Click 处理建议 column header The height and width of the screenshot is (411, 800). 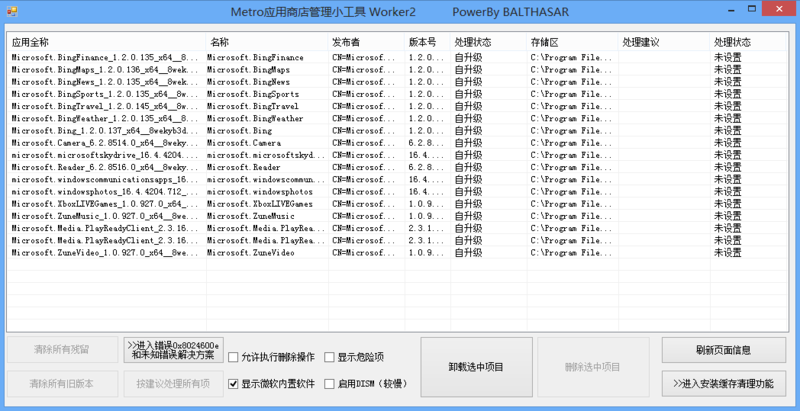(x=664, y=42)
